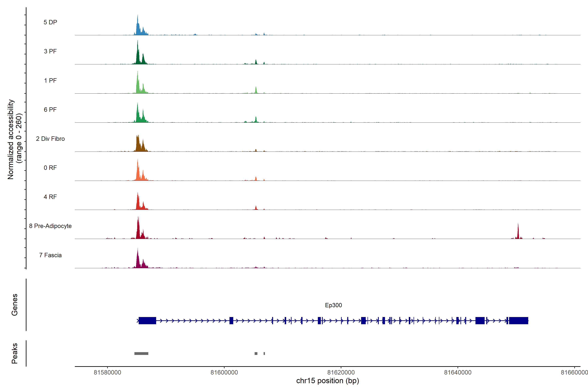Click the 4 RF track label
The width and height of the screenshot is (588, 392).
(x=50, y=197)
